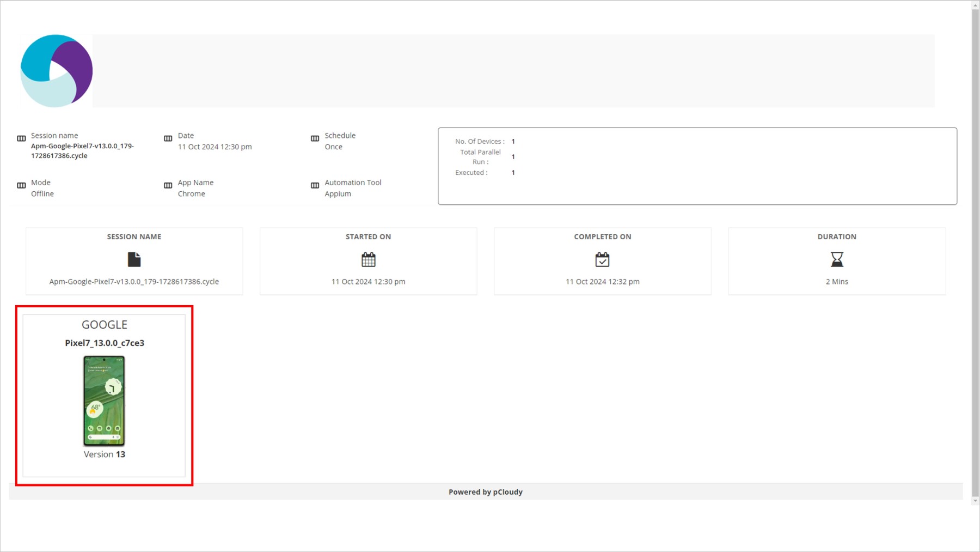The image size is (980, 552).
Task: Click the No. Of Devices summary box
Action: pyautogui.click(x=697, y=166)
